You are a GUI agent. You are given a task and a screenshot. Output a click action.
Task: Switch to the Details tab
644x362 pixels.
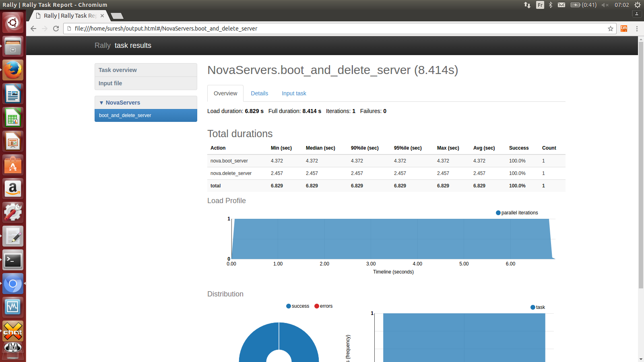click(x=259, y=93)
